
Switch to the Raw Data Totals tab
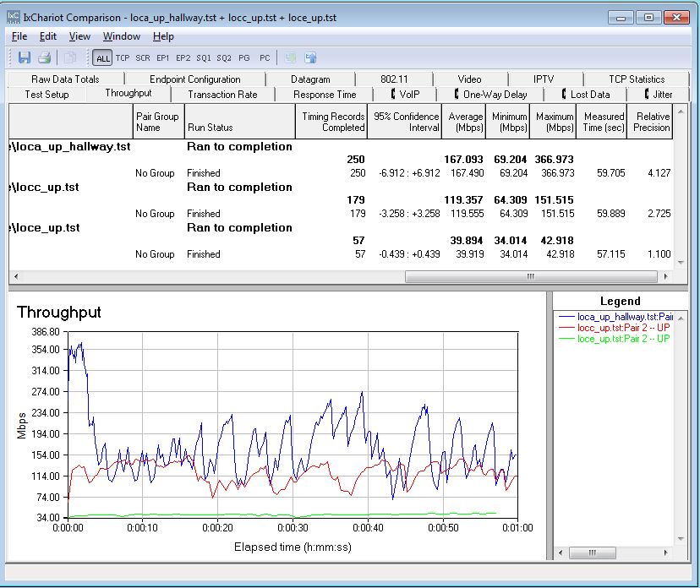pos(65,79)
